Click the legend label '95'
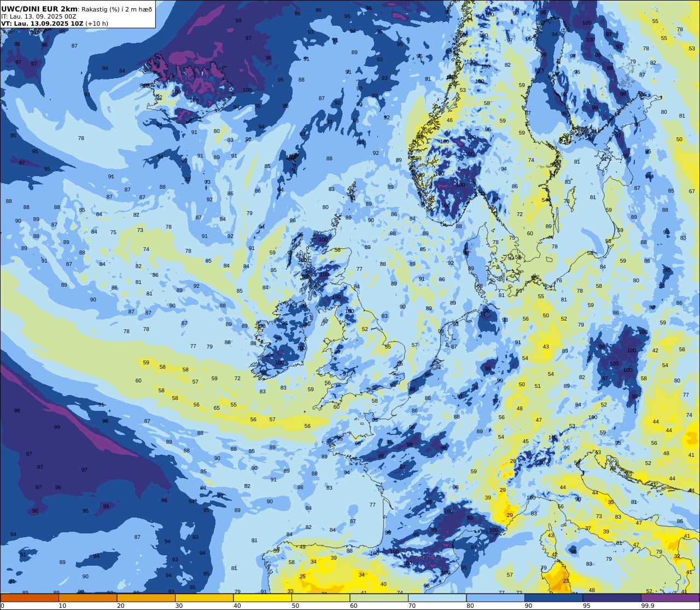Screen dimensions: 700x610 pos(587,606)
